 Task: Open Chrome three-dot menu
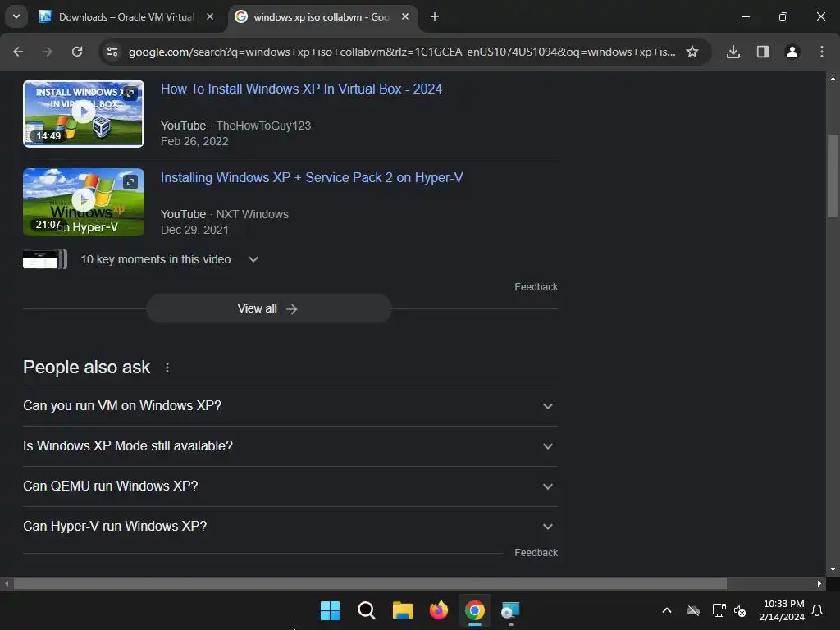(822, 52)
